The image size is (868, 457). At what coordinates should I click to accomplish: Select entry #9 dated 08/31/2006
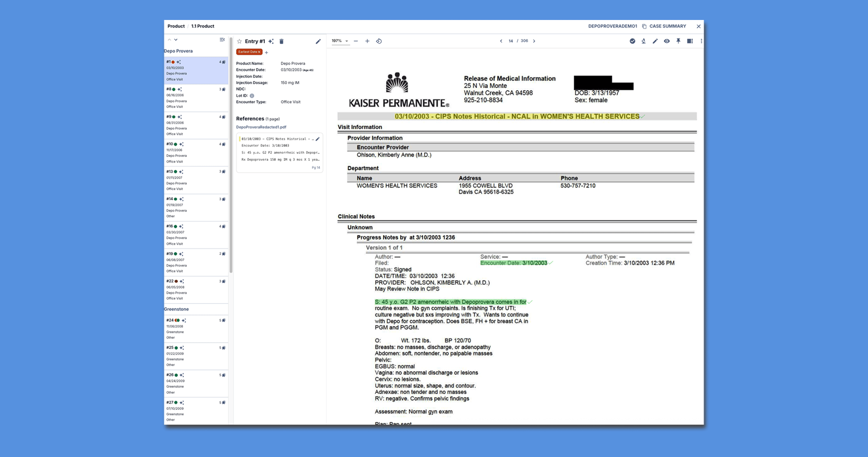196,125
